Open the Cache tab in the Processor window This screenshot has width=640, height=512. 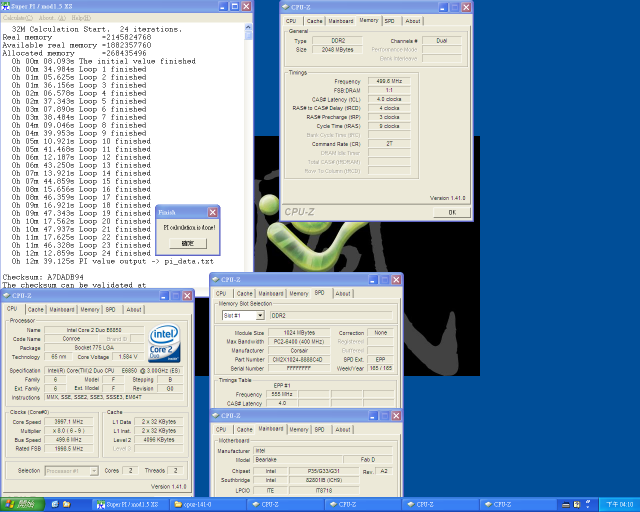point(36,309)
